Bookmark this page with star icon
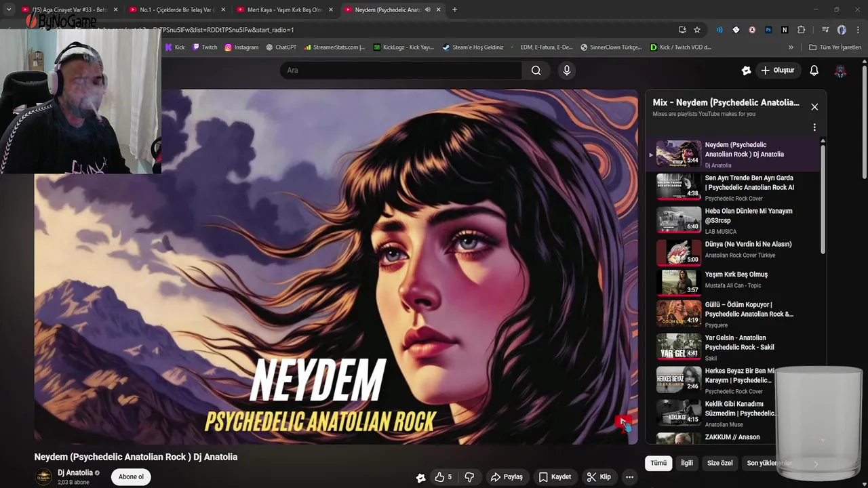 pos(697,30)
